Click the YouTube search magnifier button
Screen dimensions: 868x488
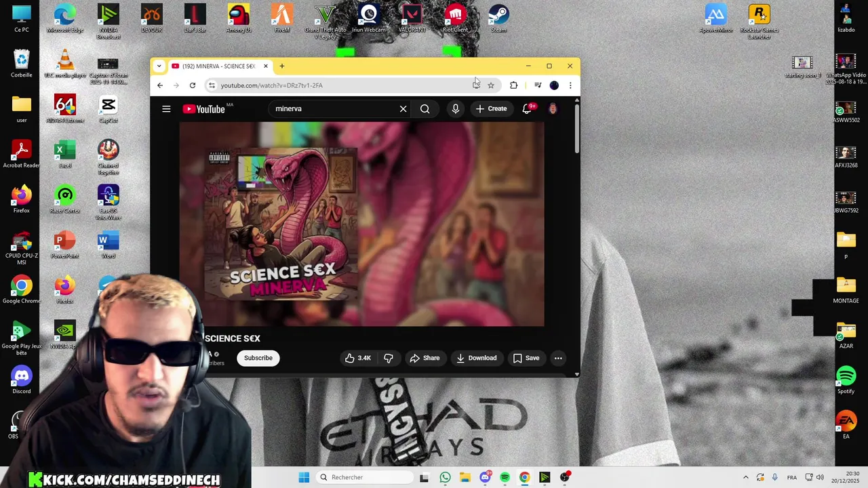pyautogui.click(x=425, y=108)
